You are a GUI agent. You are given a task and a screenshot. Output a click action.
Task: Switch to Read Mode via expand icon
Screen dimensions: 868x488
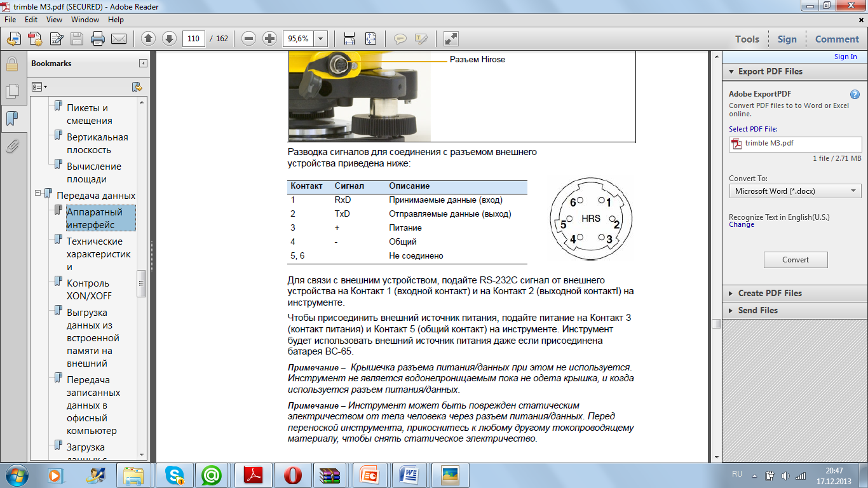tap(451, 39)
